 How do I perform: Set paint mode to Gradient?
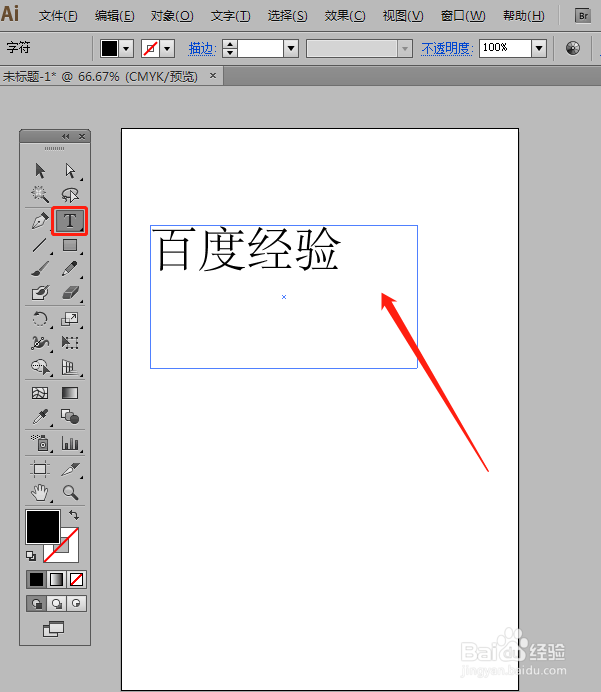pyautogui.click(x=56, y=579)
